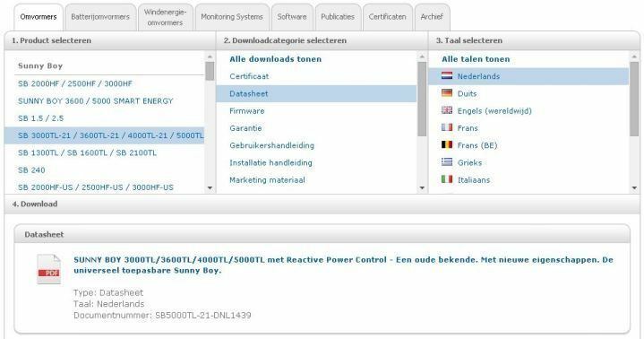Switch to the Batterijomvormers tab
The image size is (644, 339).
click(100, 17)
